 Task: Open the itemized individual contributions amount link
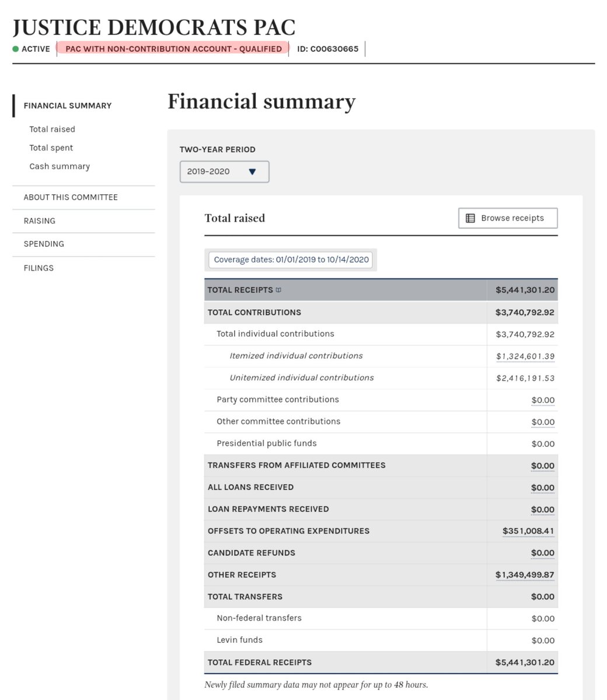(x=524, y=356)
